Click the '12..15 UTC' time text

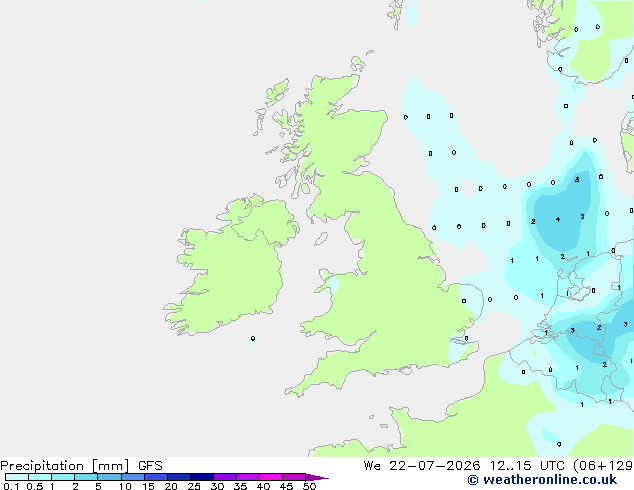[x=527, y=466]
